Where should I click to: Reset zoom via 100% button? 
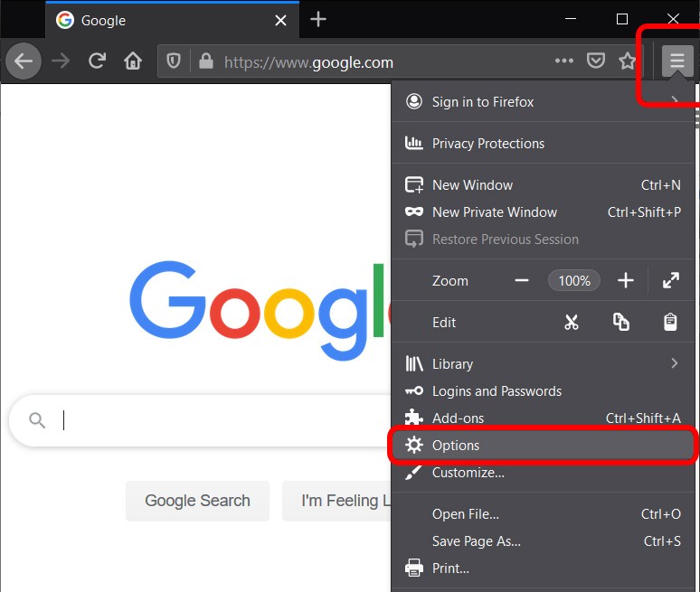574,280
